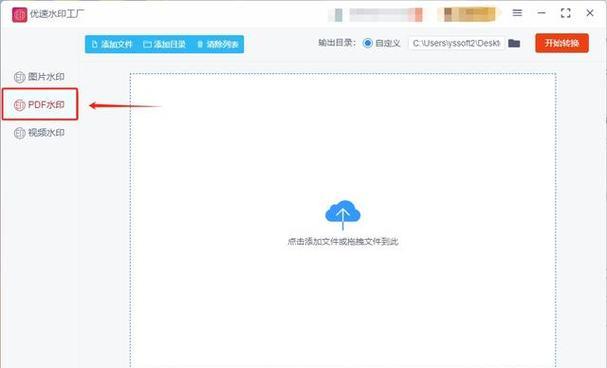Viewport: 607px width, 368px height.
Task: Click 添加文件 to add files
Action: pyautogui.click(x=112, y=45)
